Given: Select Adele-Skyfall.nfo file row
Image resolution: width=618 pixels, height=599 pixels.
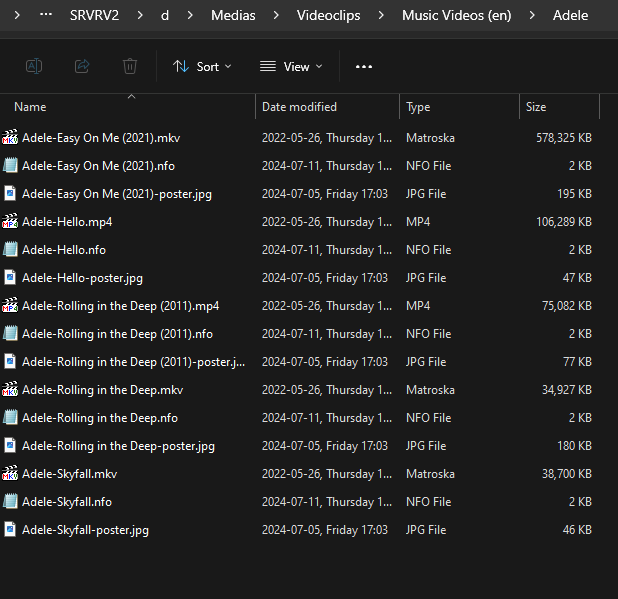Looking at the screenshot, I should [x=67, y=502].
